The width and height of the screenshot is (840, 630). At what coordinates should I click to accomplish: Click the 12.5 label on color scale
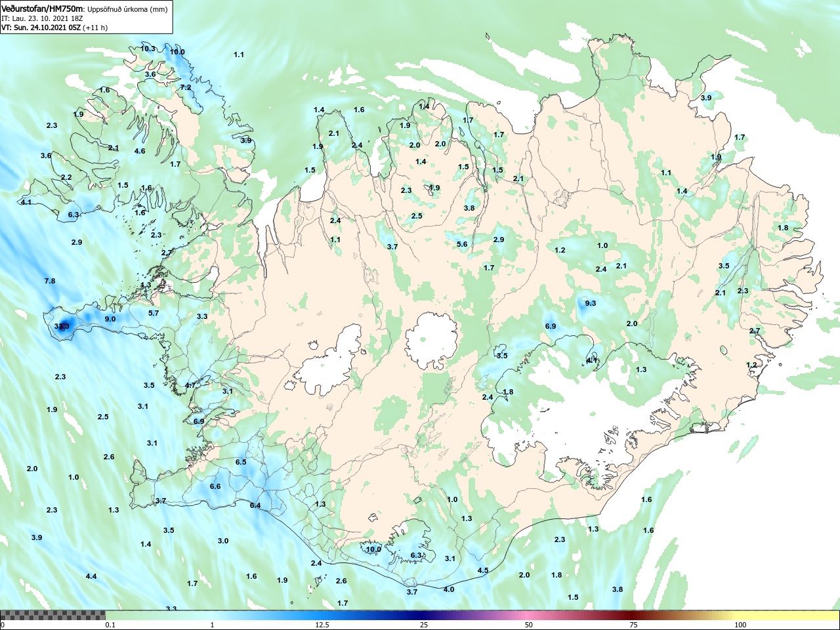pos(322,625)
